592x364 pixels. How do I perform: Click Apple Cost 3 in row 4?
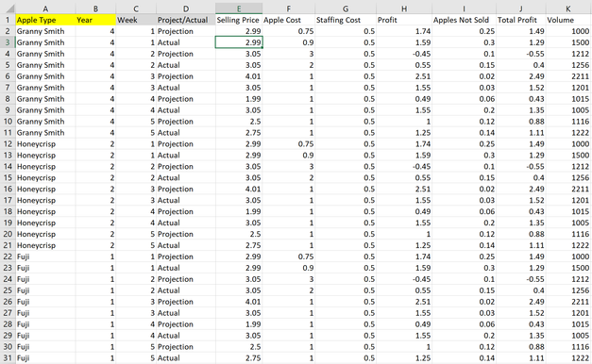(312, 54)
